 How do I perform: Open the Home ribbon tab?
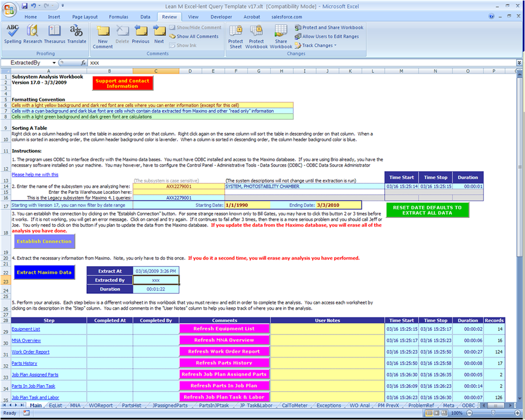(30, 17)
